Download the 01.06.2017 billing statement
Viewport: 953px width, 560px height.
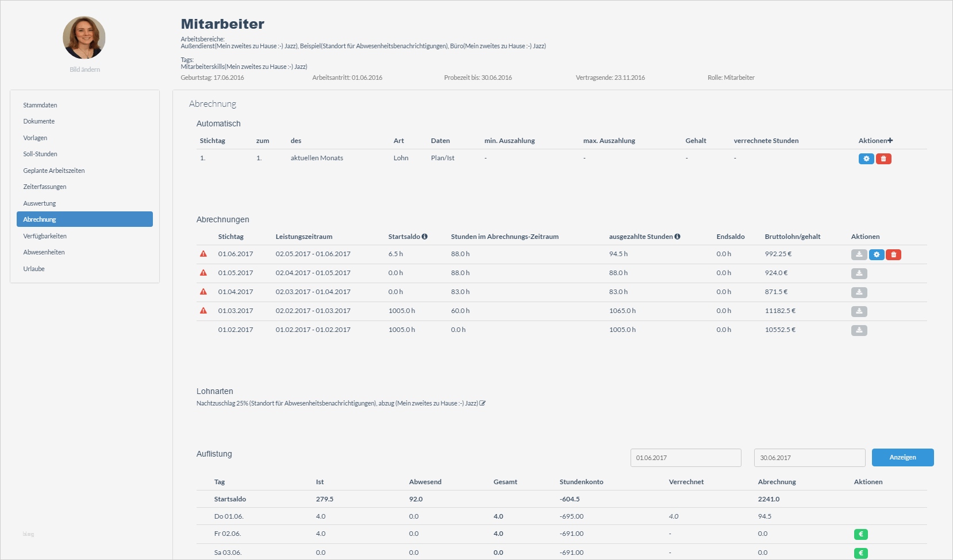859,254
